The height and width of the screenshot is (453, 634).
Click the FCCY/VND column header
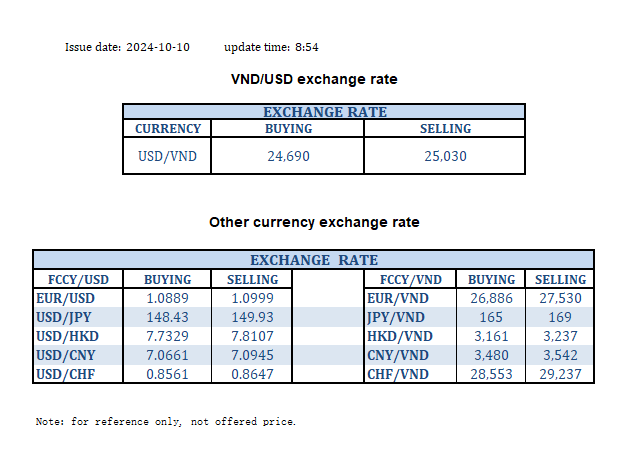pyautogui.click(x=412, y=280)
